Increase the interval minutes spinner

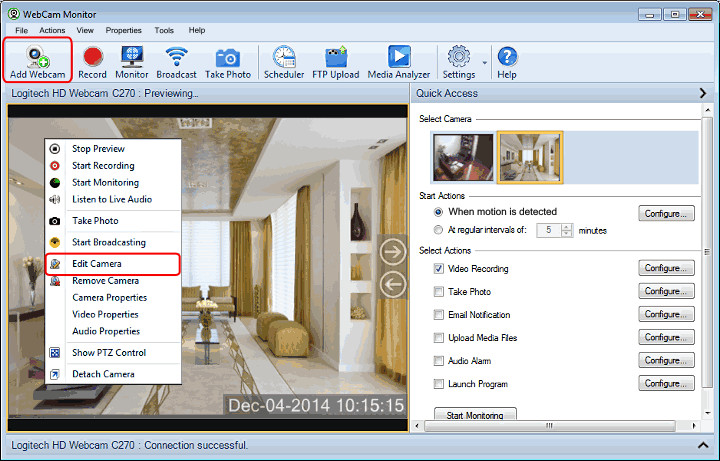[567, 226]
